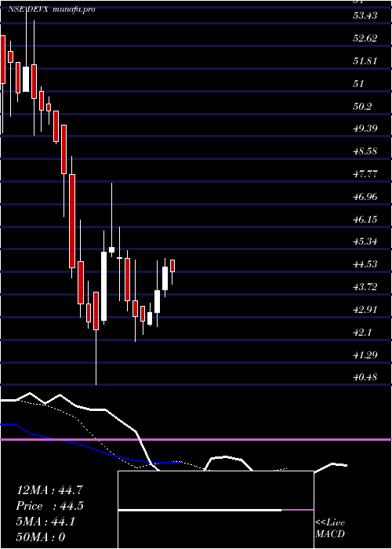The width and height of the screenshot is (392, 549).
Task: Click the 46.15 price axis label
Action: pos(365,220)
